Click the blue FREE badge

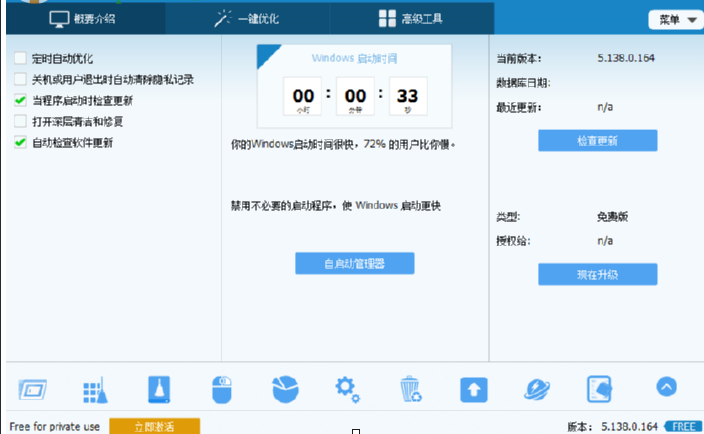tap(683, 426)
